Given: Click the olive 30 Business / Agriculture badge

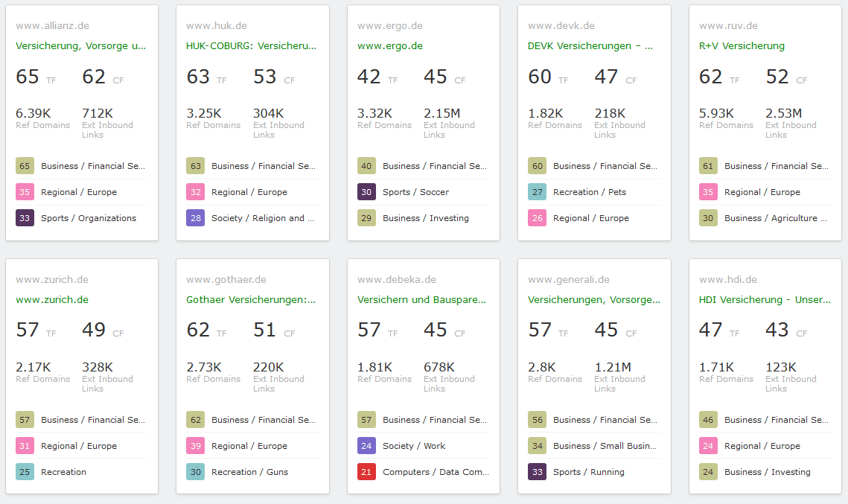Looking at the screenshot, I should coord(708,218).
